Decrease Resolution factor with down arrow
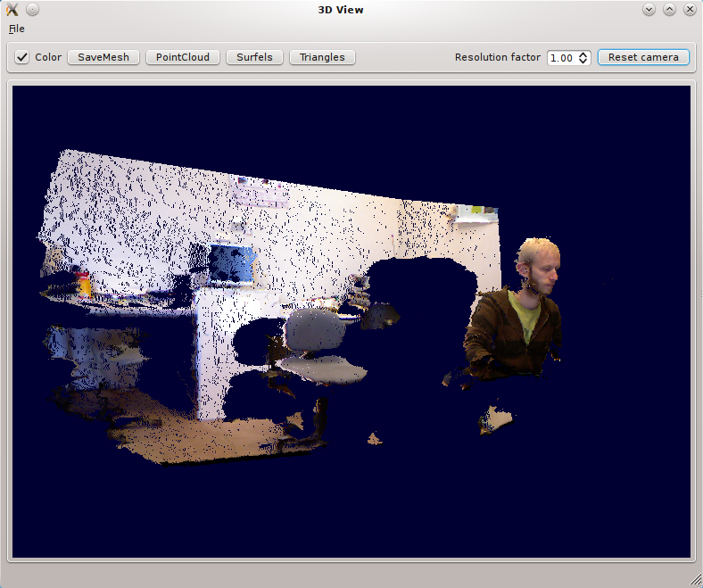Viewport: 703px width, 588px height. click(x=583, y=62)
